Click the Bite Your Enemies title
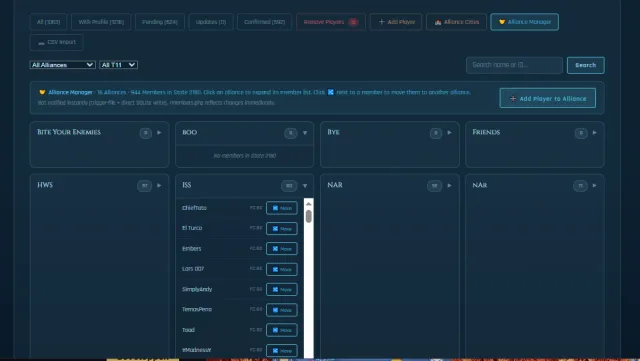Viewport: 640px width, 361px height. click(69, 132)
